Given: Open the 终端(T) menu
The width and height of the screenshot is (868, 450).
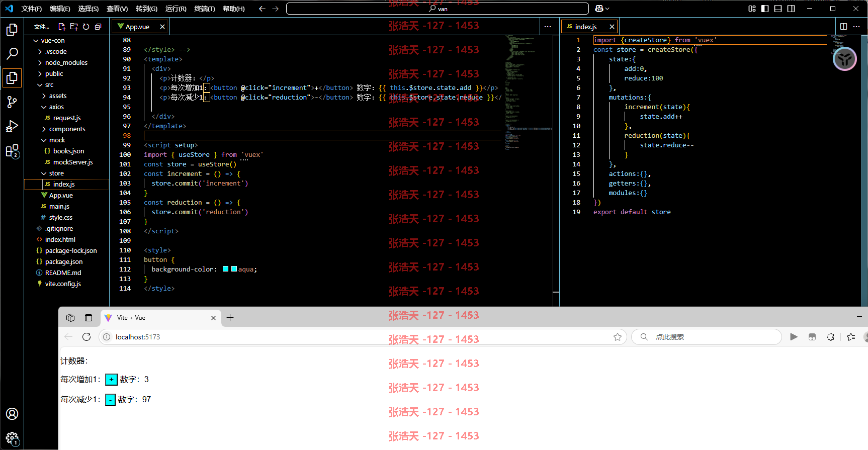Looking at the screenshot, I should click(205, 9).
